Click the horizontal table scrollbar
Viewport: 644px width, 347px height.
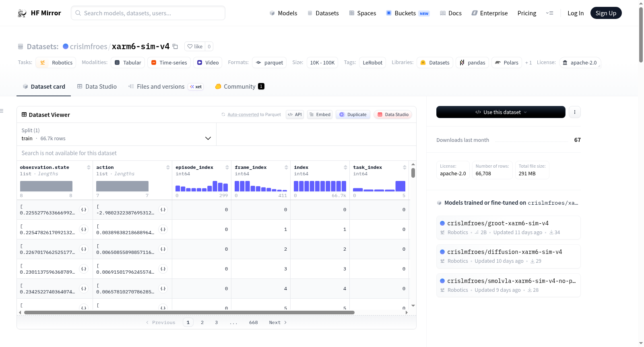[189, 312]
